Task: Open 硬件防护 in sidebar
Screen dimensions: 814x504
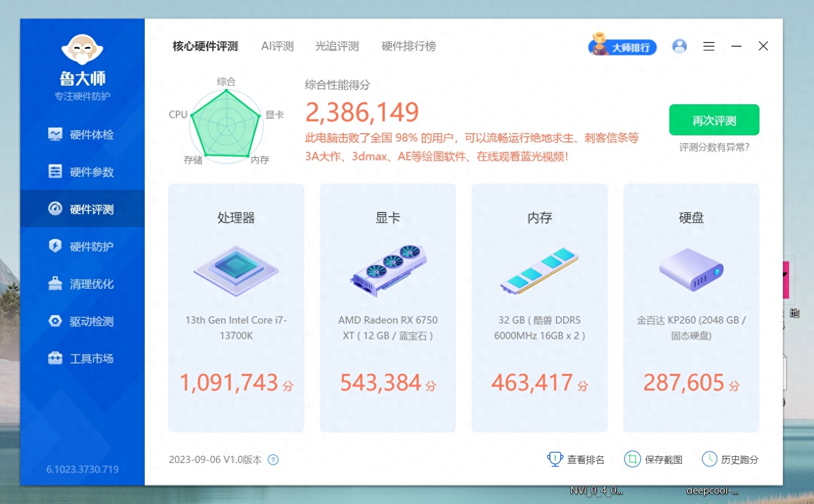Action: pos(82,246)
